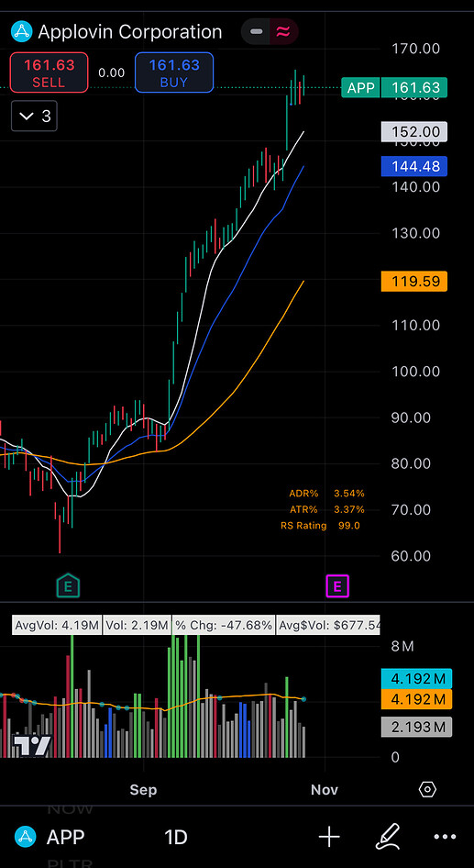The height and width of the screenshot is (868, 474).
Task: Click the blue BUY 161.63 button
Action: coord(174,72)
